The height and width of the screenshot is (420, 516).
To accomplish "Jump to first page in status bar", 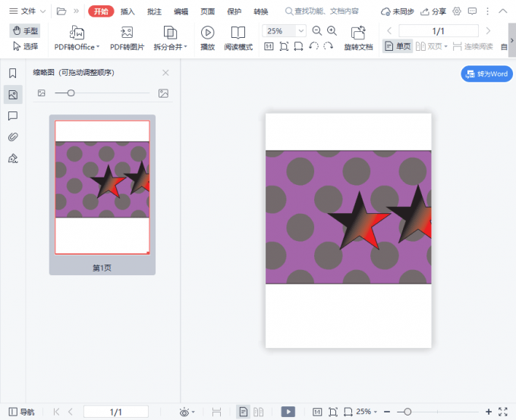I will (56, 412).
